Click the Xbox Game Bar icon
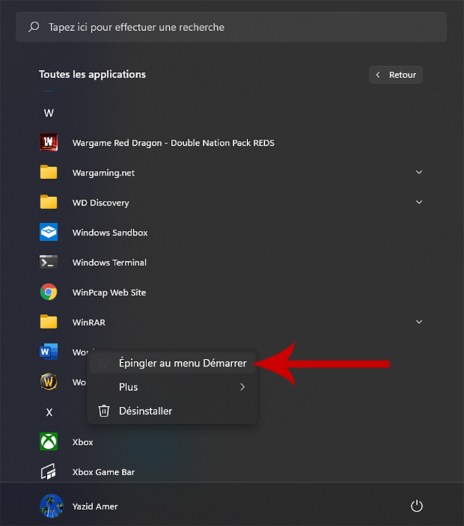Viewport: 464px width, 526px height. [49, 472]
